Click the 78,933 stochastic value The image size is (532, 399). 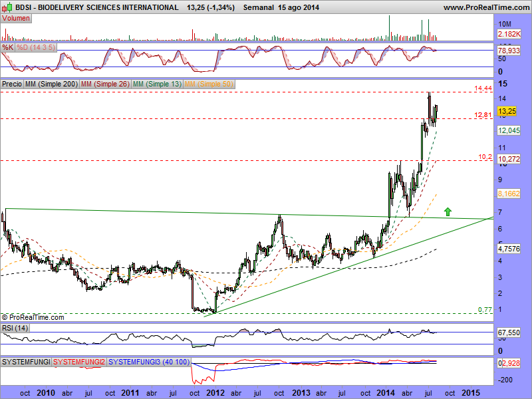[x=509, y=51]
